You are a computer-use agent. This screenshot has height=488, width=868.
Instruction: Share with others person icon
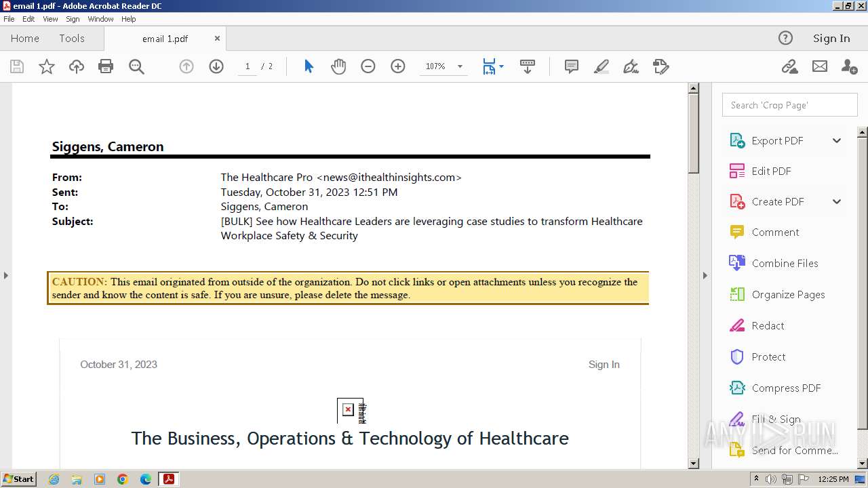click(849, 66)
